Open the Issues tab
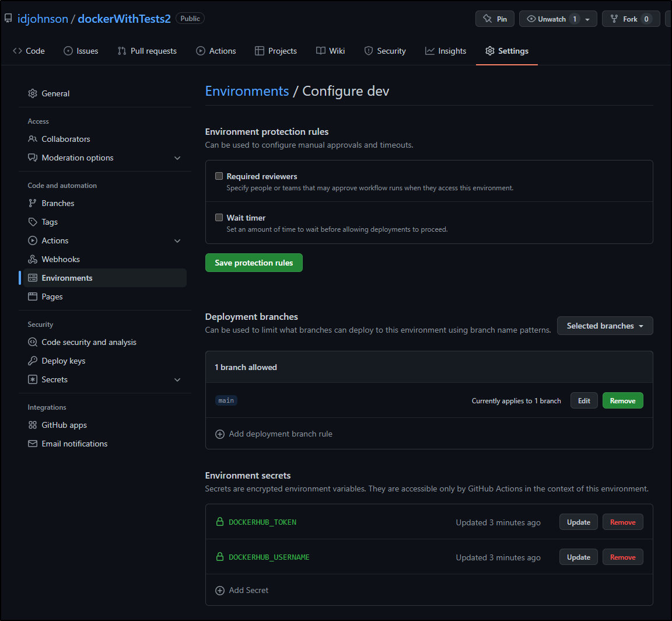 81,51
